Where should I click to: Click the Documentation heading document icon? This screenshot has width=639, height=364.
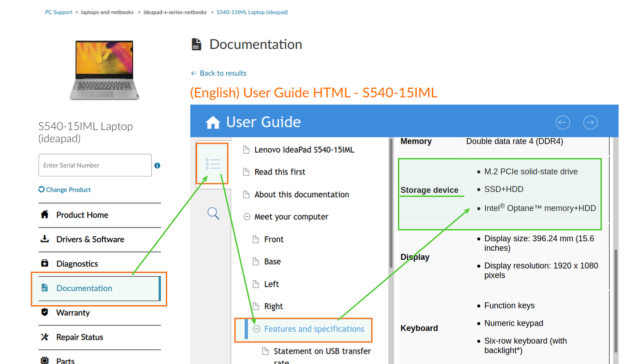click(x=197, y=44)
